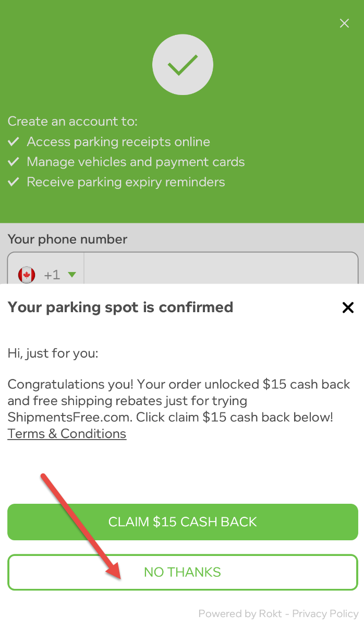Decline the offer with NO THANKS
This screenshot has height=628, width=364.
click(x=183, y=572)
